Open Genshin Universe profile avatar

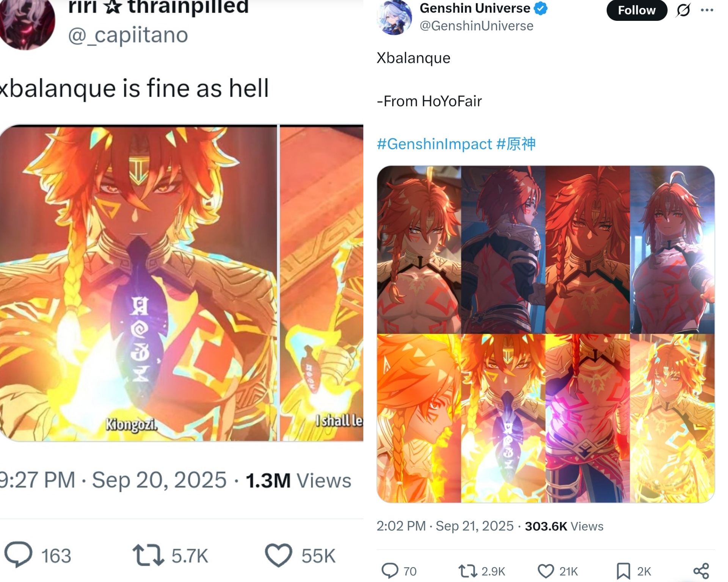pos(394,17)
